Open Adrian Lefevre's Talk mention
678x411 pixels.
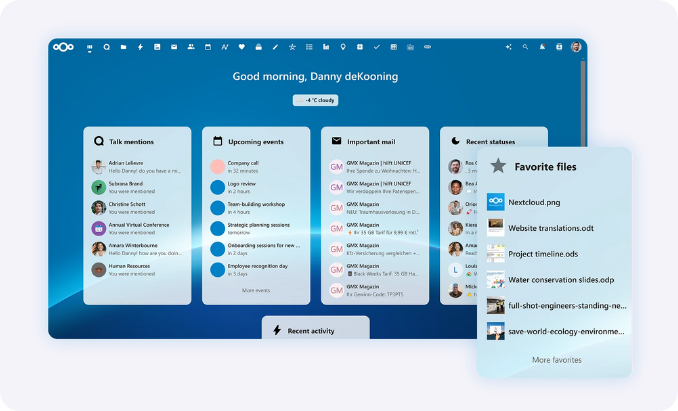tap(136, 166)
